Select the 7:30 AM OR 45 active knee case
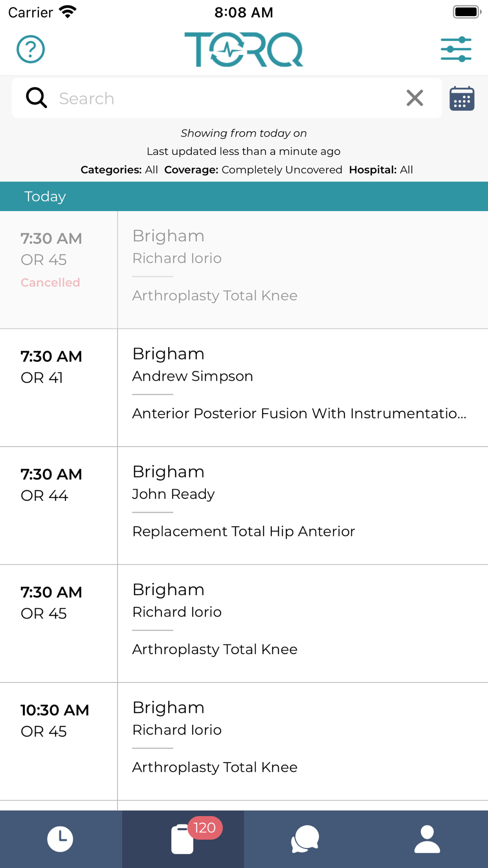The height and width of the screenshot is (868, 488). point(244,623)
